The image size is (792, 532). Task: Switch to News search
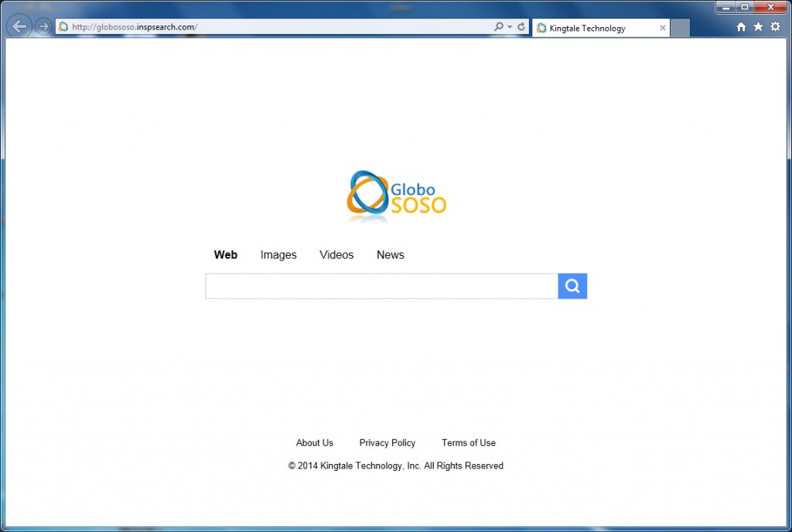pyautogui.click(x=391, y=255)
